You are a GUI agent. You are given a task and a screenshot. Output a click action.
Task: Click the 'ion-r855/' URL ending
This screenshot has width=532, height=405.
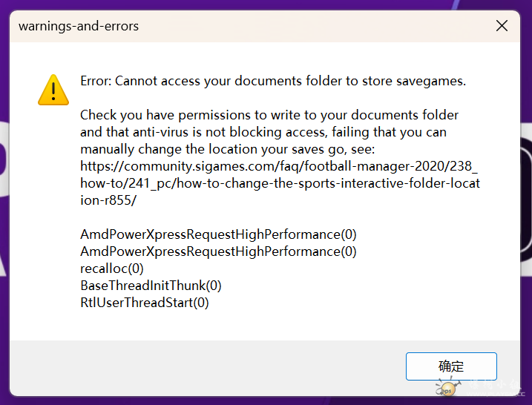pyautogui.click(x=108, y=200)
